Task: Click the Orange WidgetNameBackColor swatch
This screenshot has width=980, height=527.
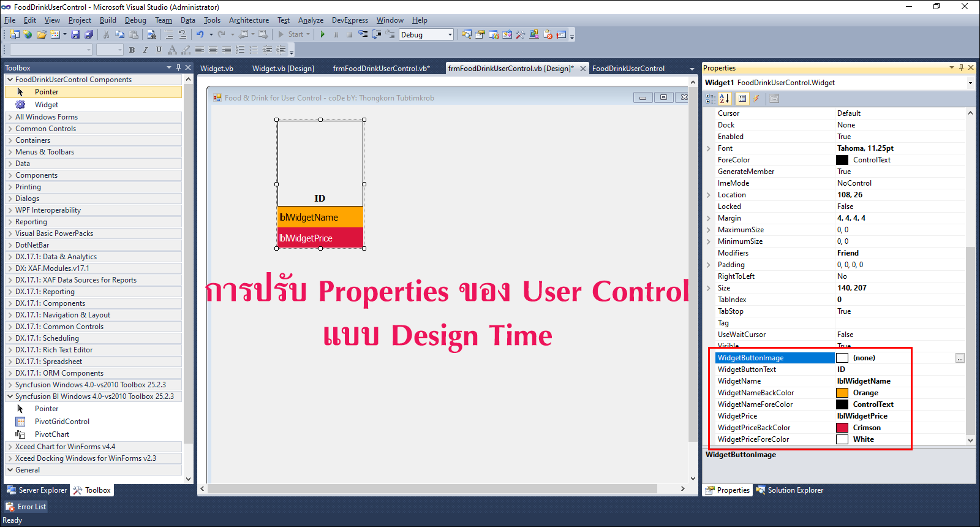Action: (x=842, y=393)
